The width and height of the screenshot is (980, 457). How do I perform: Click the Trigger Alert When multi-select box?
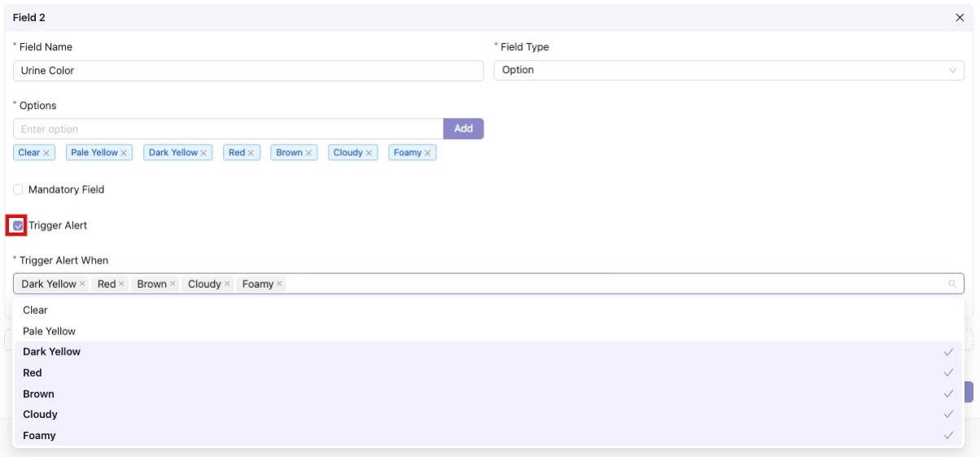[610, 284]
